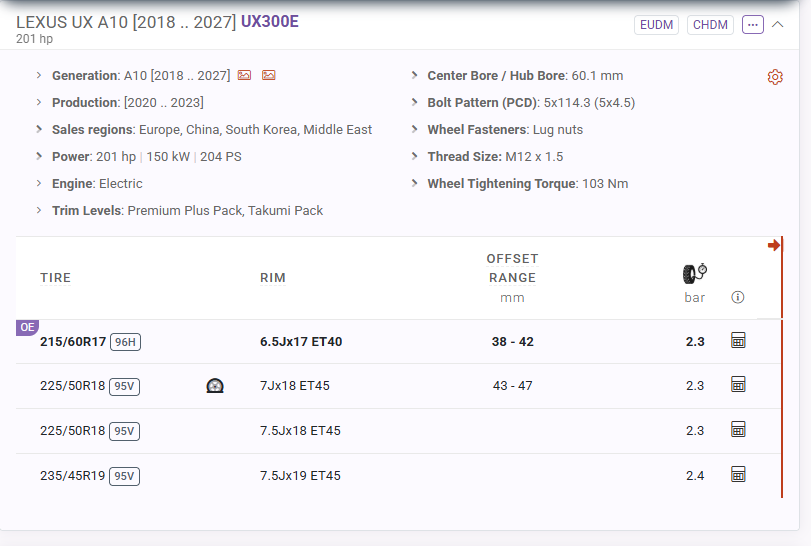Click the wheel icon beside 225/50R18
Image resolution: width=811 pixels, height=546 pixels.
(215, 386)
